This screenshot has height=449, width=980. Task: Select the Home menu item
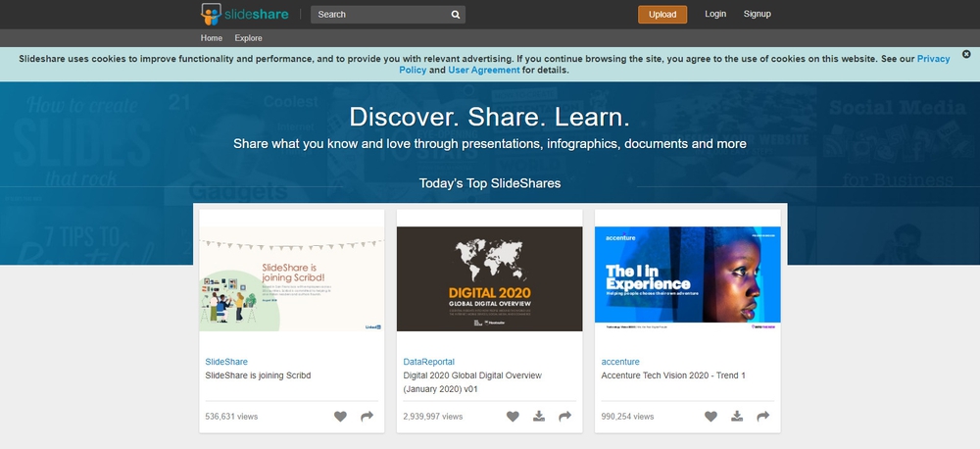(212, 38)
